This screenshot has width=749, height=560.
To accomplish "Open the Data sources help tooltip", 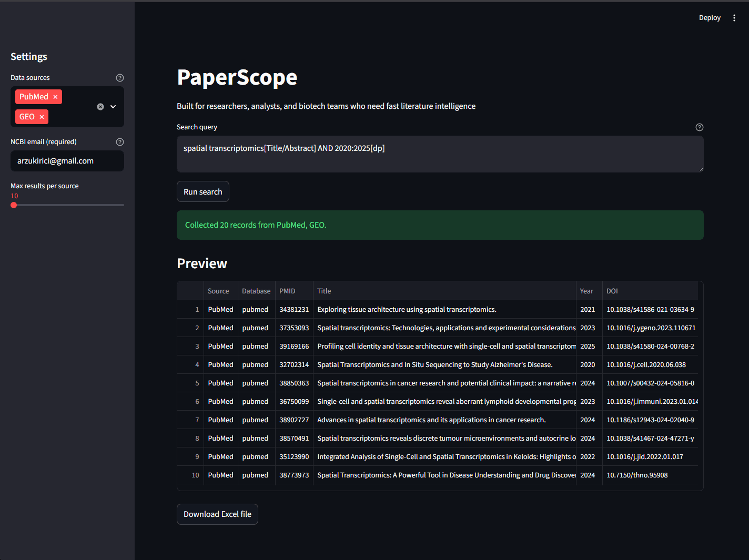I will [120, 77].
